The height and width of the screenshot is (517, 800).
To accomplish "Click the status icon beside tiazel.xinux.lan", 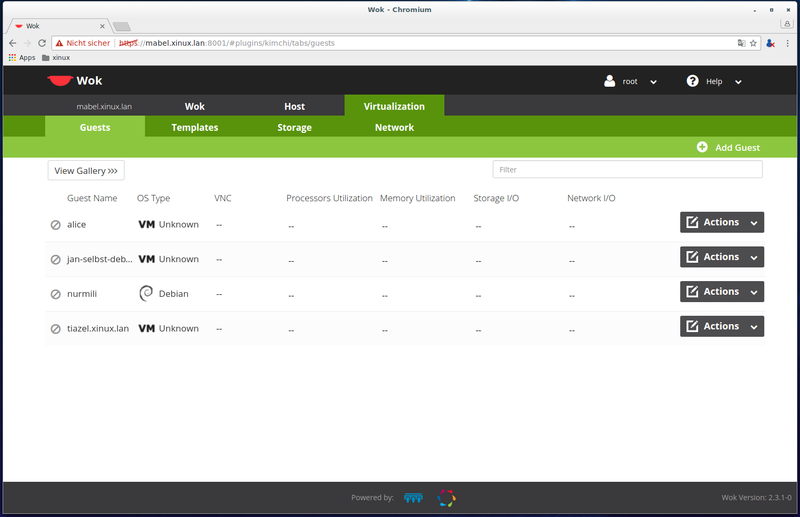I will point(56,329).
